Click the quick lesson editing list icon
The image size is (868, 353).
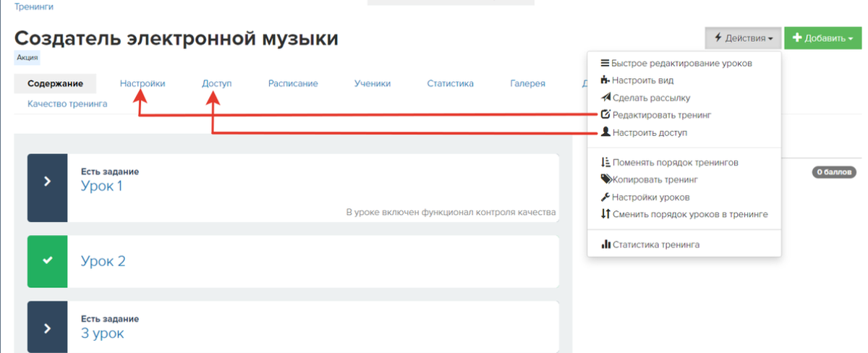pos(605,63)
